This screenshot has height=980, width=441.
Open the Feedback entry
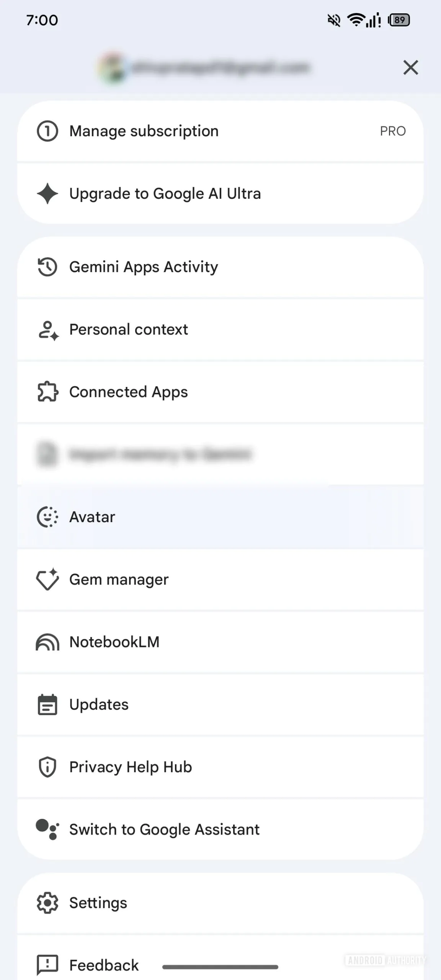point(104,965)
